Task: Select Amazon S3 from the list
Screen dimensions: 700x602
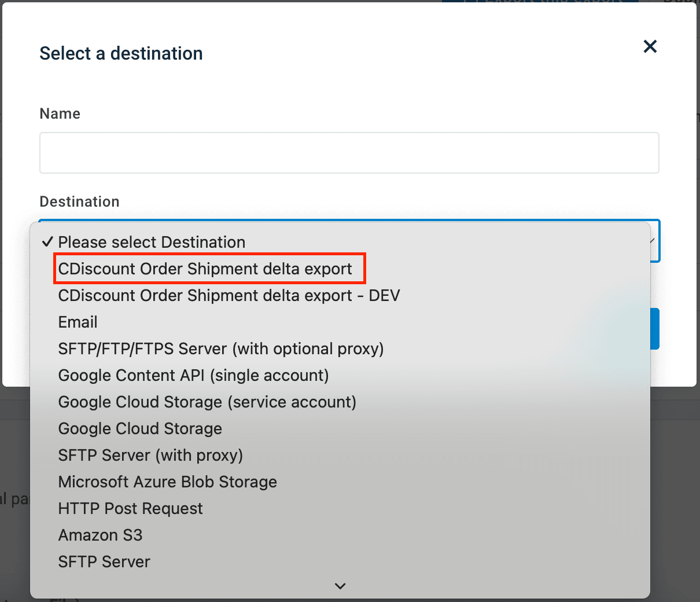Action: coord(100,535)
